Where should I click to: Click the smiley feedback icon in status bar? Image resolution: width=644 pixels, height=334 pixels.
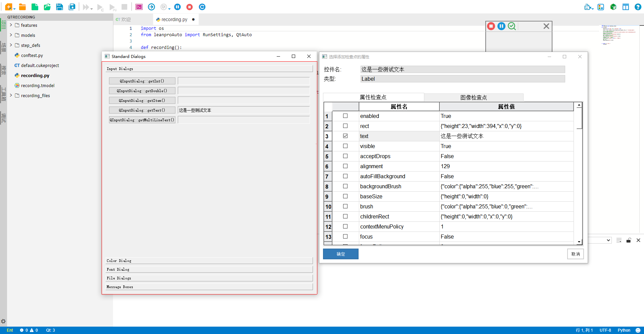[638, 330]
